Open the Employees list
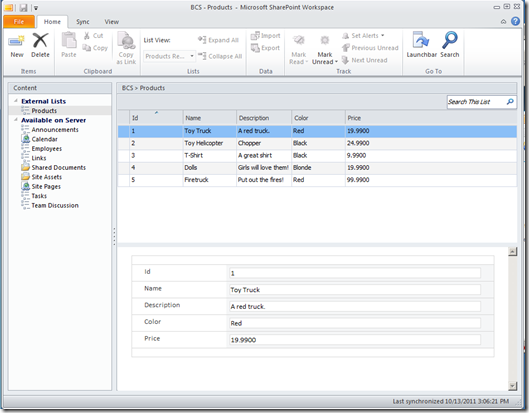Image resolution: width=529 pixels, height=413 pixels. (x=47, y=148)
